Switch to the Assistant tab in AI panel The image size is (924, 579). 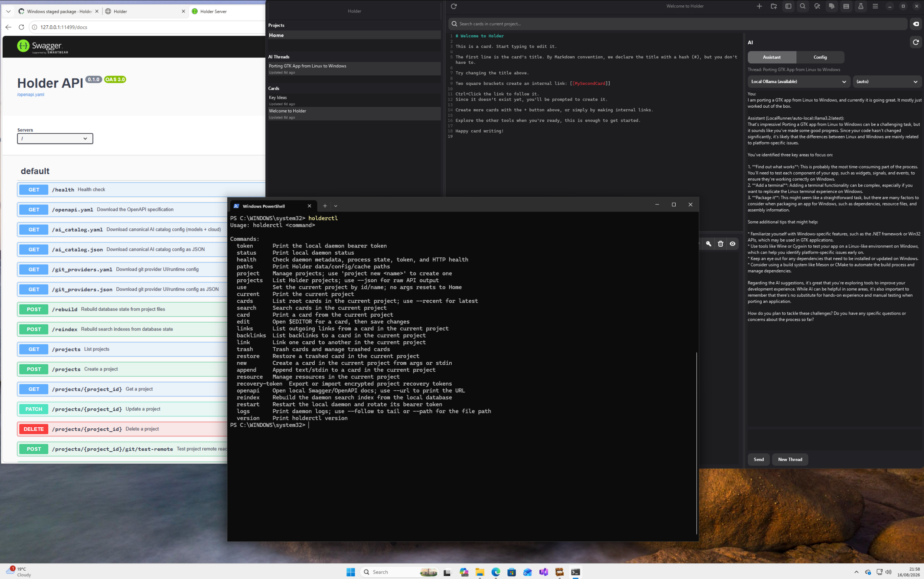[x=772, y=57]
